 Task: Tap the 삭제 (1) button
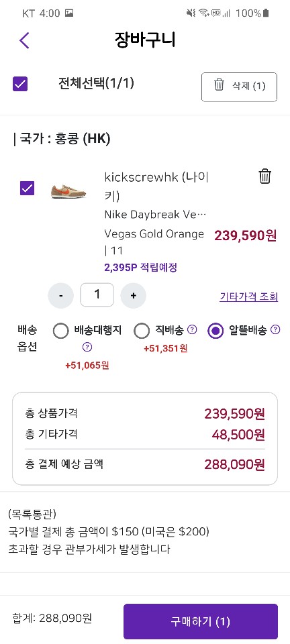[x=239, y=87]
